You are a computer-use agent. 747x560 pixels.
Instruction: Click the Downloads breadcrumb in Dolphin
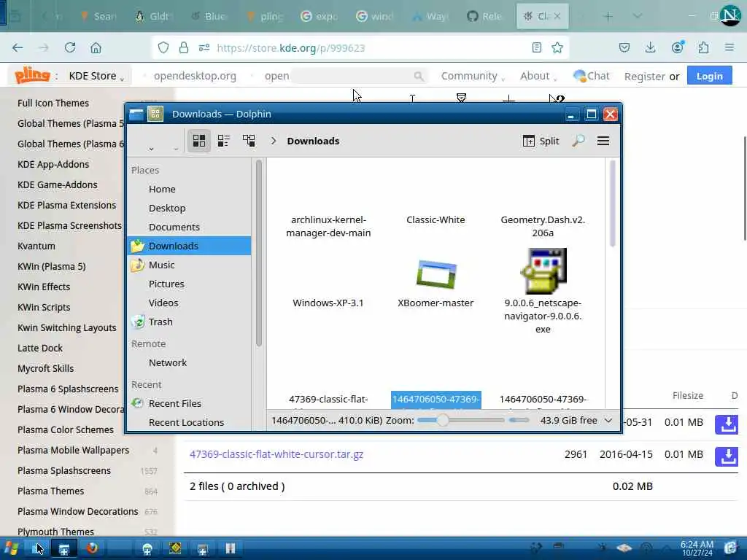(313, 141)
